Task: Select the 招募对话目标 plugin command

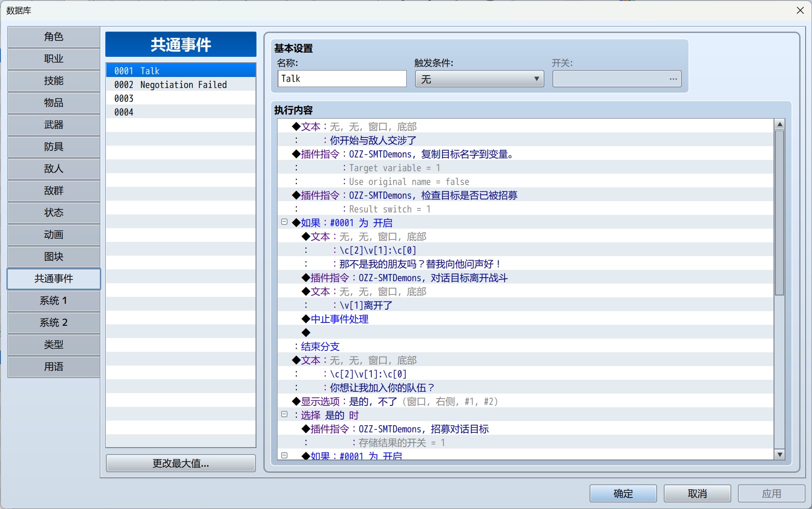Action: [525, 429]
